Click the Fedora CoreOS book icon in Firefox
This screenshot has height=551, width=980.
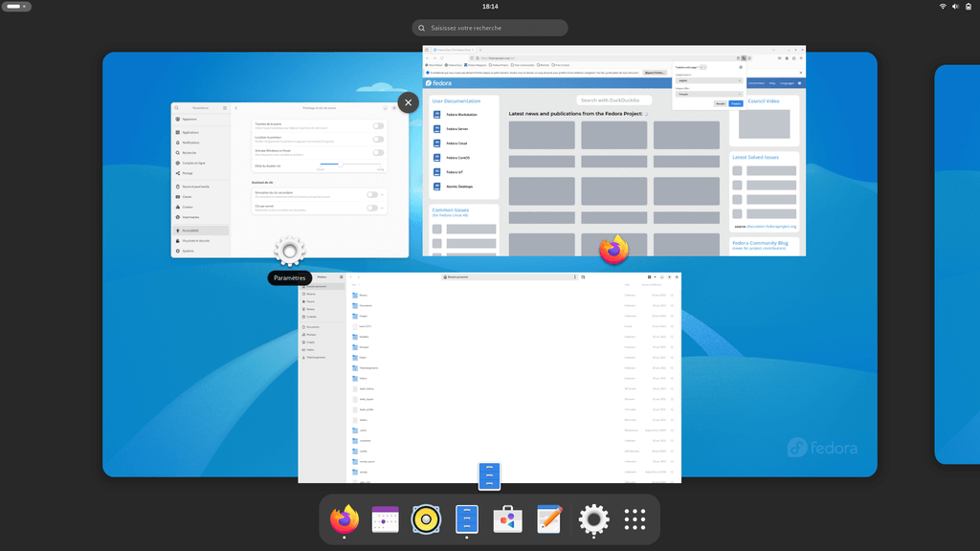point(436,158)
